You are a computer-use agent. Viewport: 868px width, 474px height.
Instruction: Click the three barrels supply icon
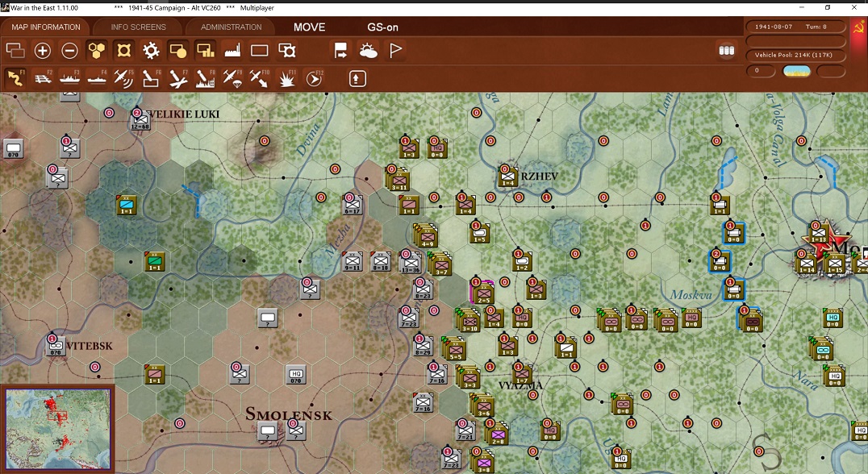(x=726, y=51)
